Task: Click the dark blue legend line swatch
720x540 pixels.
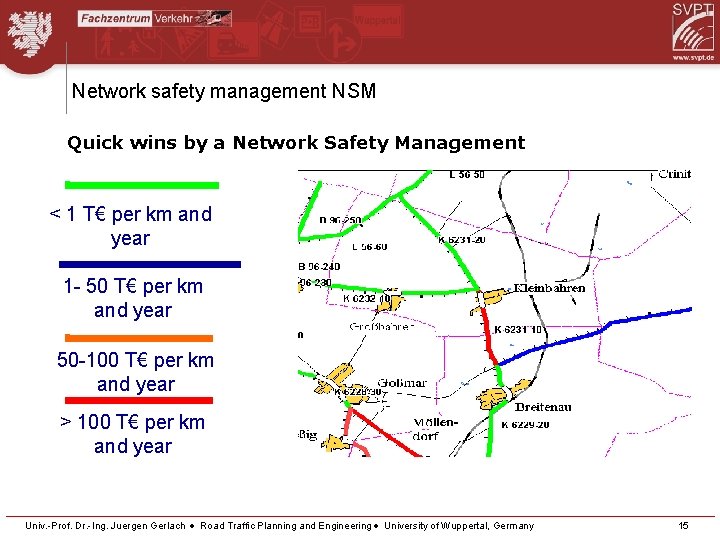Action: [150, 264]
